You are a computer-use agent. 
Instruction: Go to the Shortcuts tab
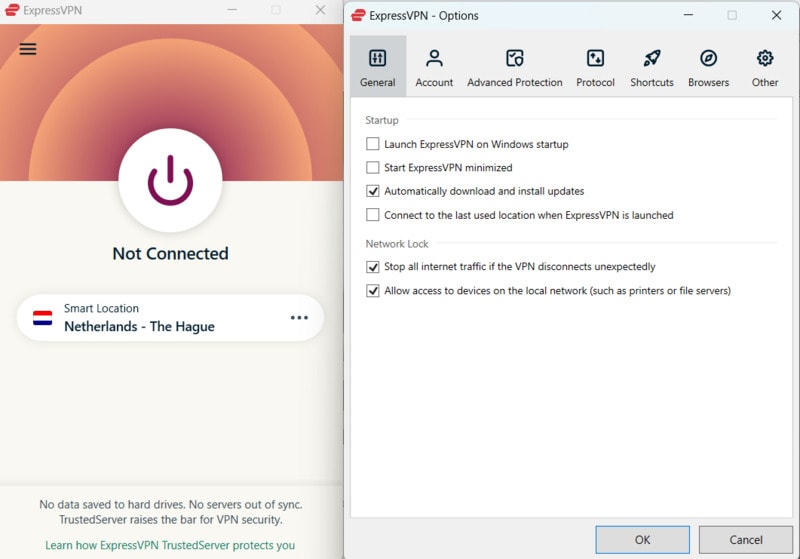[652, 68]
